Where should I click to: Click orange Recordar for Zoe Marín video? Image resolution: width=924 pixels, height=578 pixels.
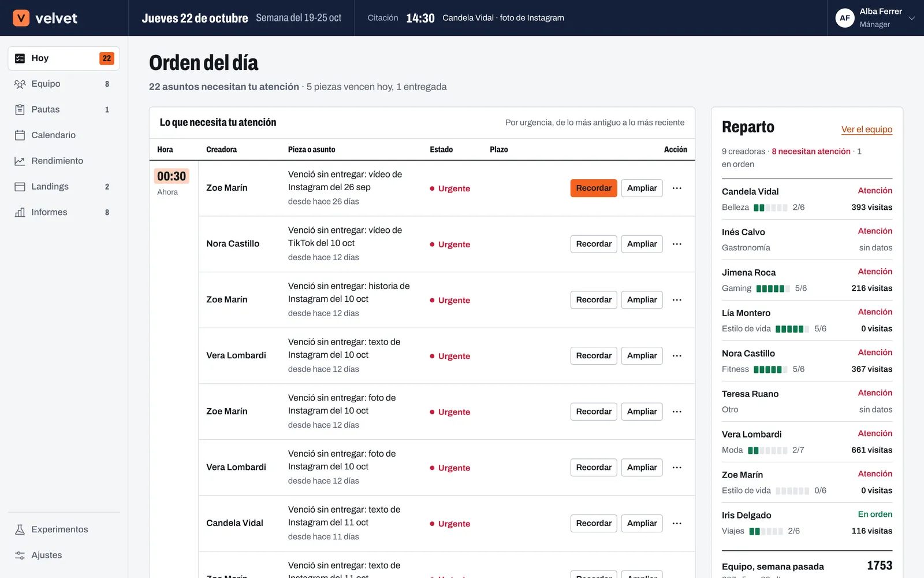594,188
